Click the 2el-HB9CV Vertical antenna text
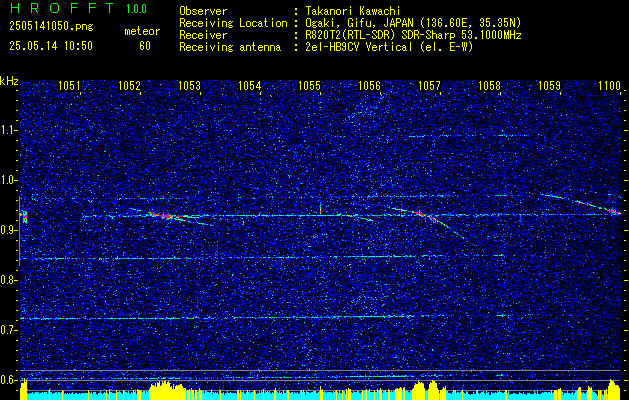 coord(389,47)
